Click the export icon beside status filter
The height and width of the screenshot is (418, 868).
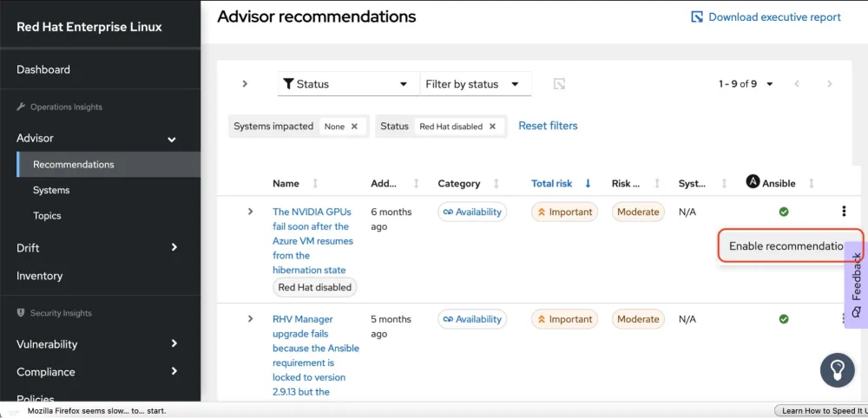click(560, 84)
